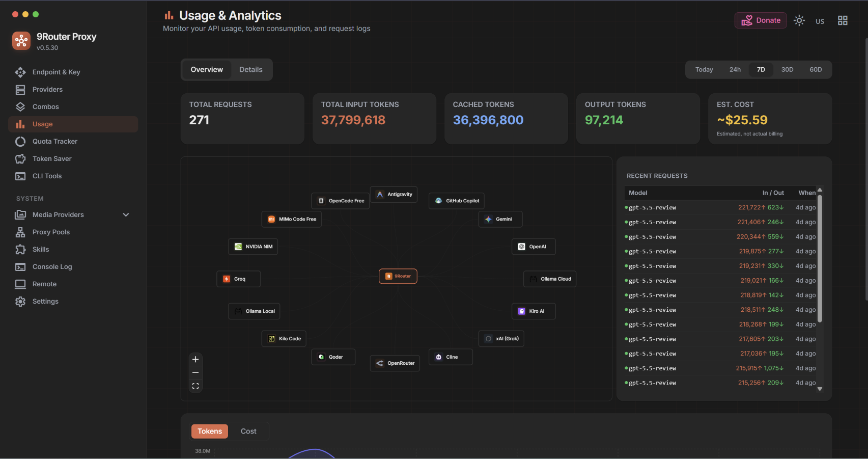Select the 7D time range

click(x=761, y=70)
